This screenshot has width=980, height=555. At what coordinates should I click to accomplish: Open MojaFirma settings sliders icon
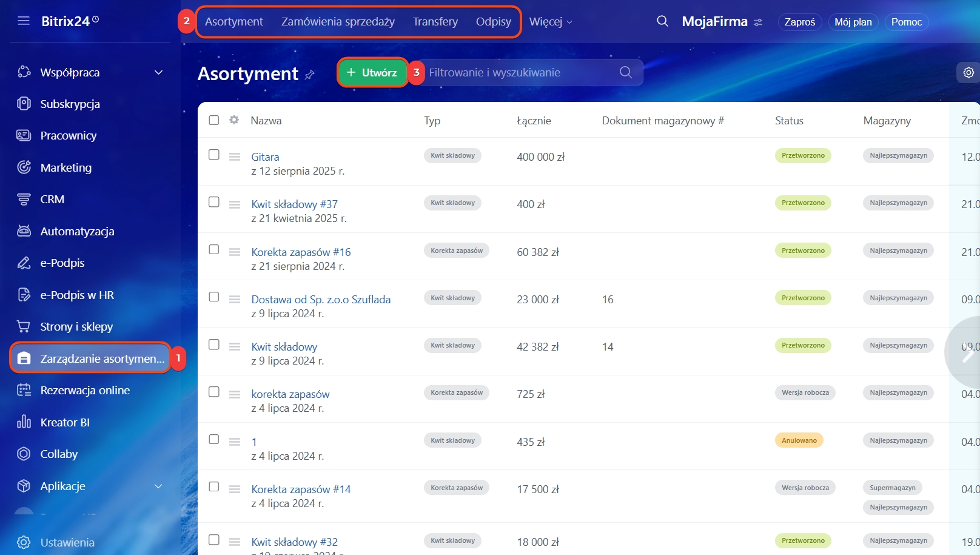point(758,22)
